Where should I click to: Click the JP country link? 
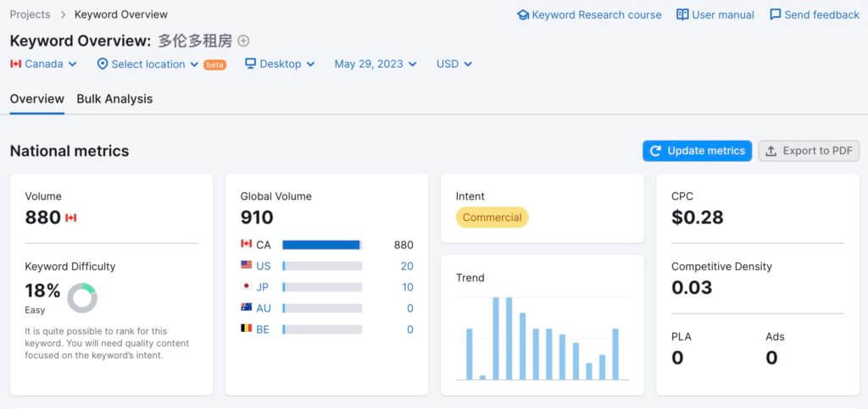263,287
